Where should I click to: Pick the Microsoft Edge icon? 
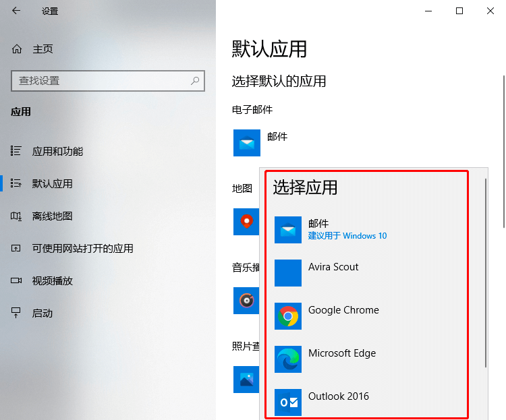(288, 359)
